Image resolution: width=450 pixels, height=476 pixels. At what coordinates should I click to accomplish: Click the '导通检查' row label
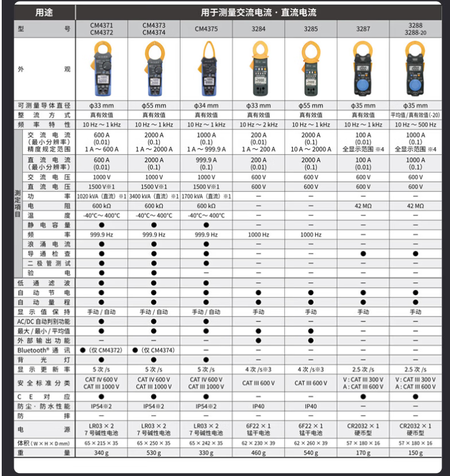coord(49,254)
